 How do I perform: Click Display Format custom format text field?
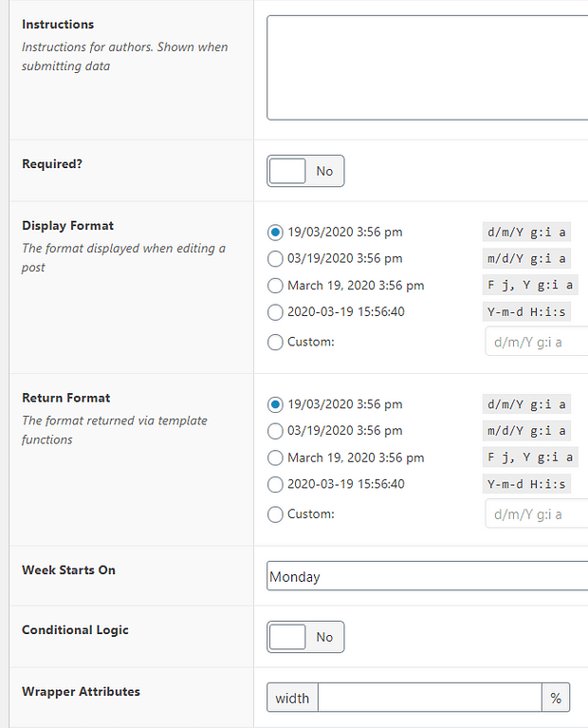(x=536, y=342)
